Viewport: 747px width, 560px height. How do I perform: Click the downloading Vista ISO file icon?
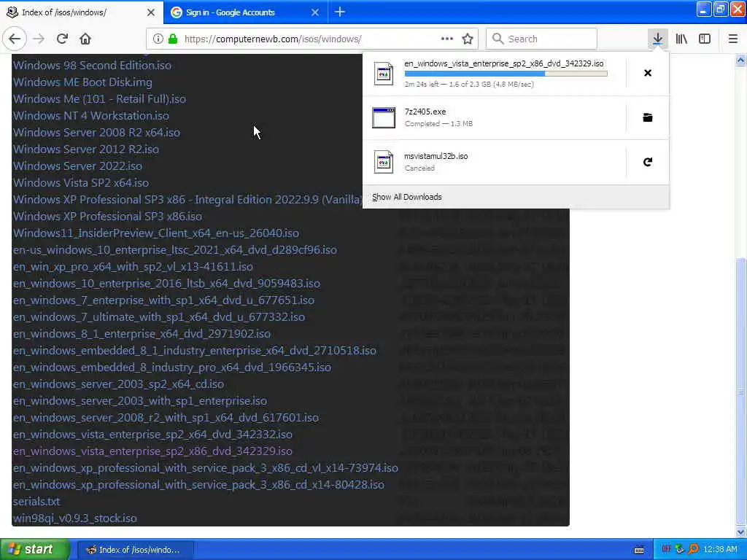point(384,74)
